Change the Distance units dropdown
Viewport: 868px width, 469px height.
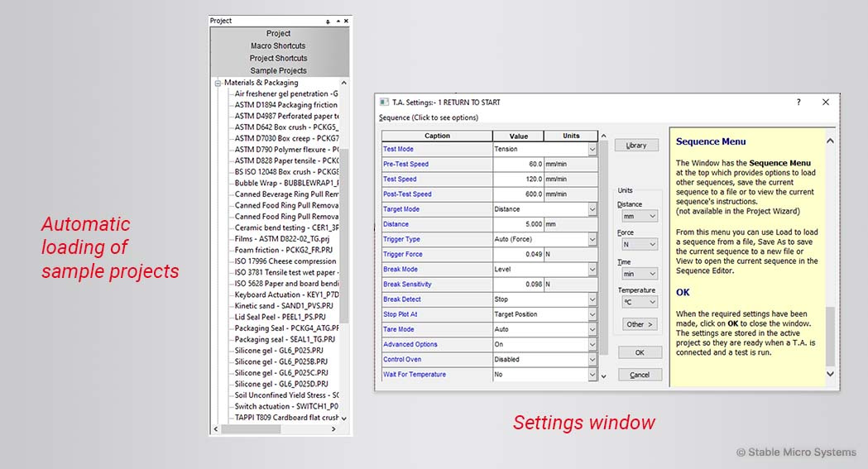coord(640,216)
